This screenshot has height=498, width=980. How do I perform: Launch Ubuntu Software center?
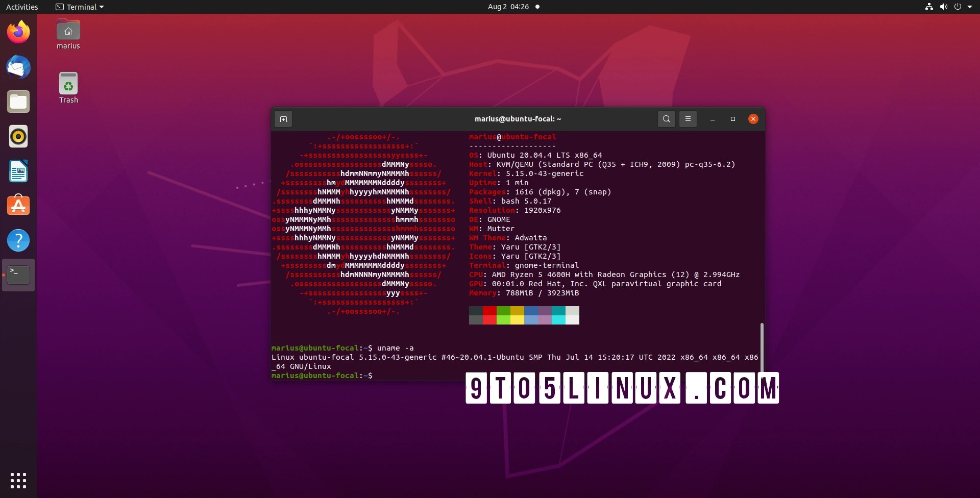(x=18, y=206)
